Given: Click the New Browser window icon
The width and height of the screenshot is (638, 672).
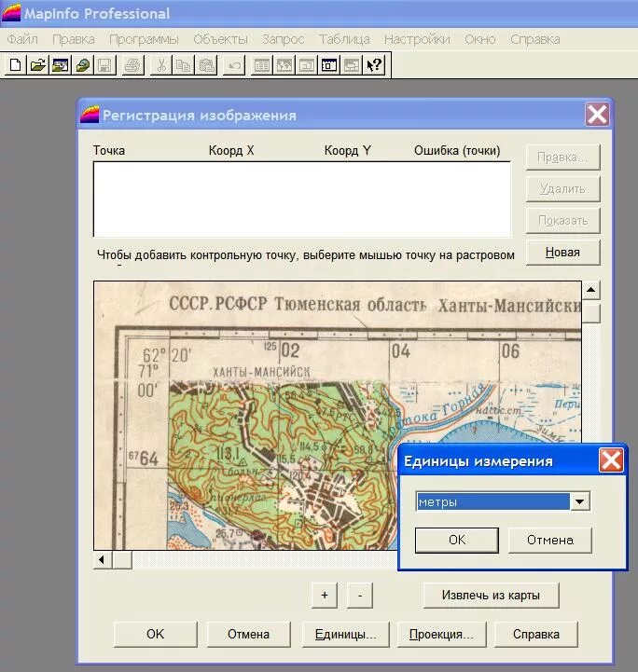Looking at the screenshot, I should pos(262,65).
